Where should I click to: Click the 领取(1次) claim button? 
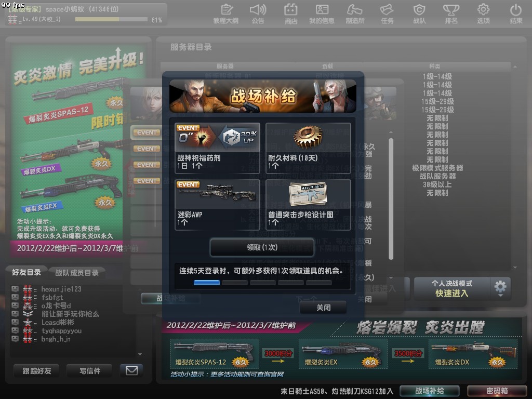click(x=262, y=247)
